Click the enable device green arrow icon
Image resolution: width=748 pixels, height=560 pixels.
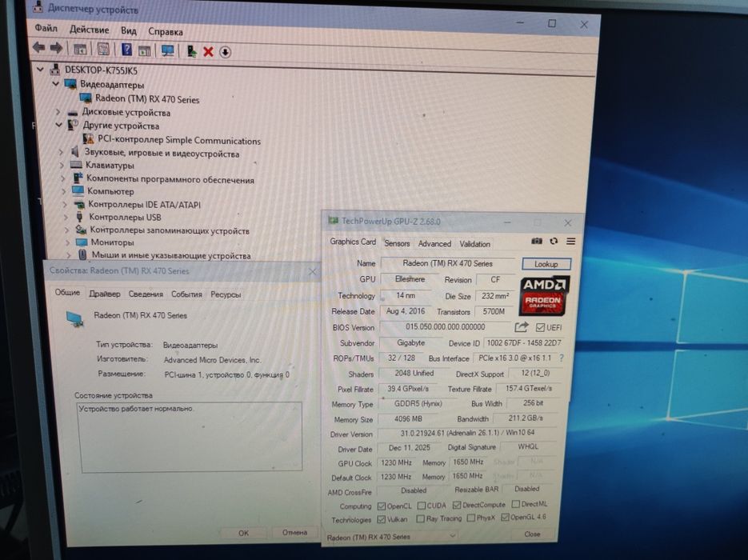coord(191,50)
